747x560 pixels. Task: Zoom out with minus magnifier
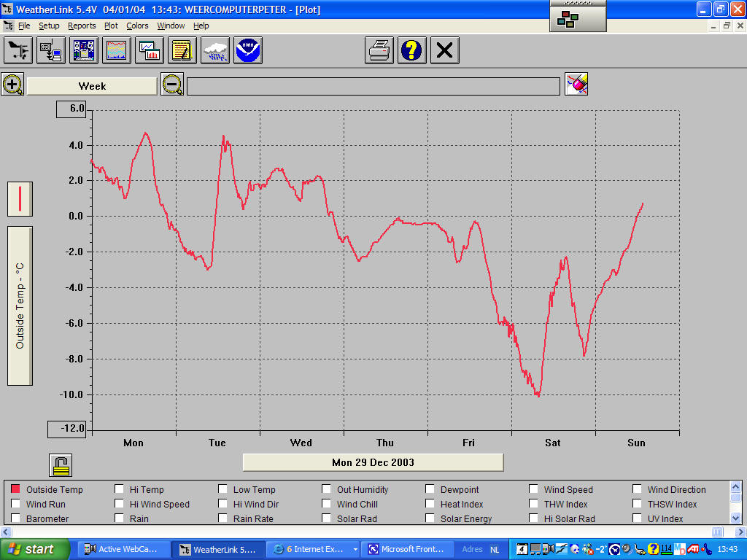(172, 85)
